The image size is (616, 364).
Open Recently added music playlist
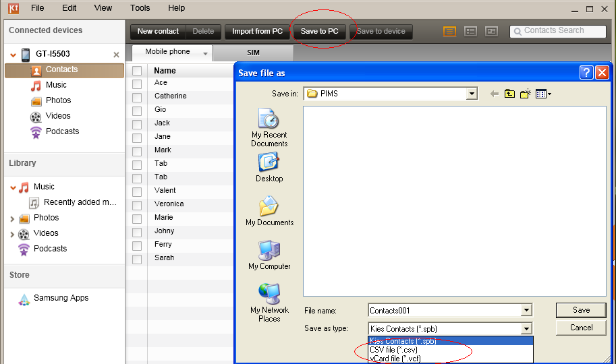(80, 202)
